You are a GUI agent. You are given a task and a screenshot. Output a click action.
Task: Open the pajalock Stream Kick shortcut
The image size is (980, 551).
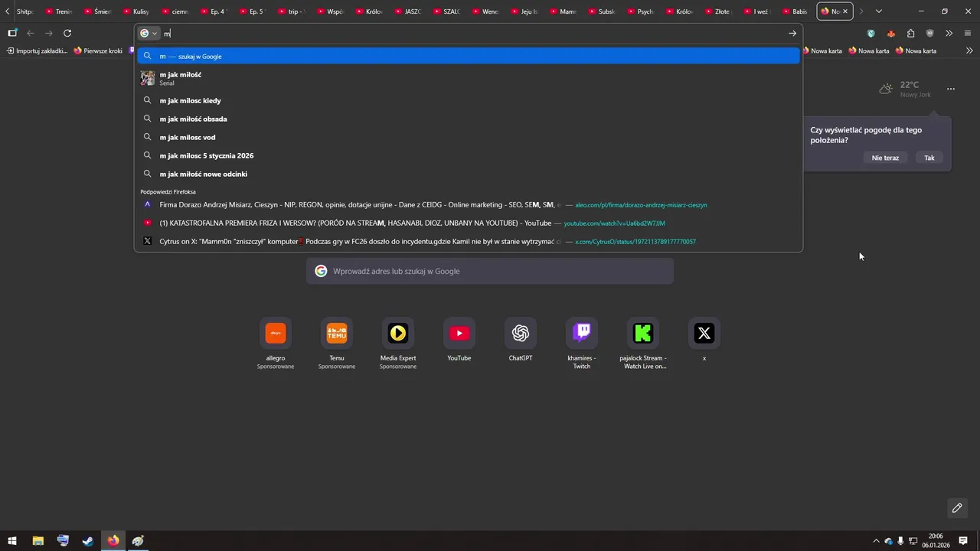pos(643,334)
